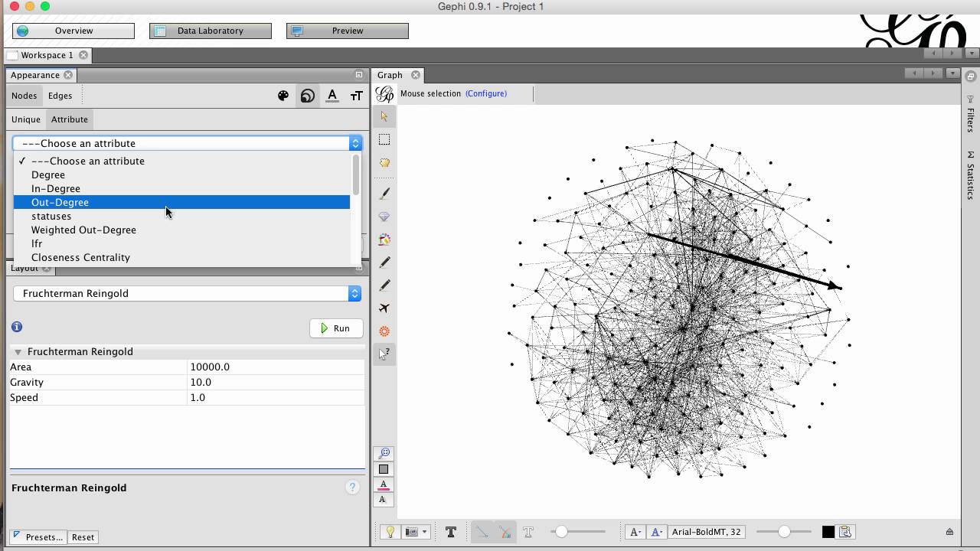This screenshot has width=980, height=551.
Task: Open the Preview view
Action: tap(348, 31)
